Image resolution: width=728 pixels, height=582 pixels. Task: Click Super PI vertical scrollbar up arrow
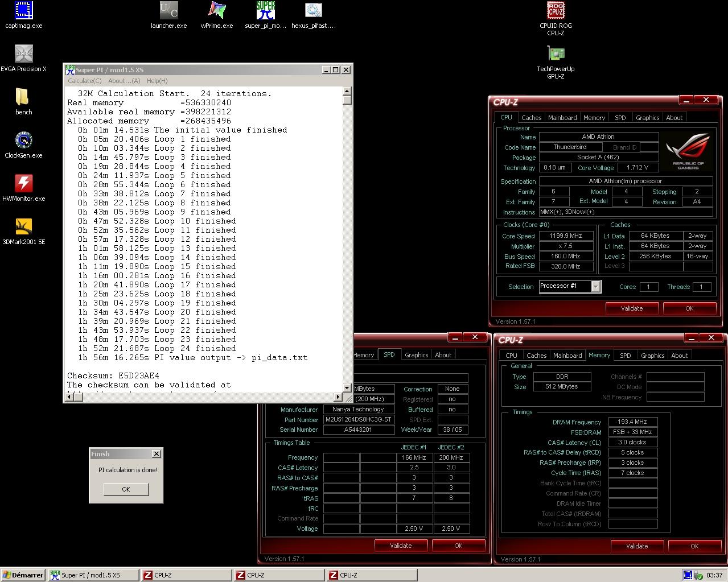tap(347, 91)
